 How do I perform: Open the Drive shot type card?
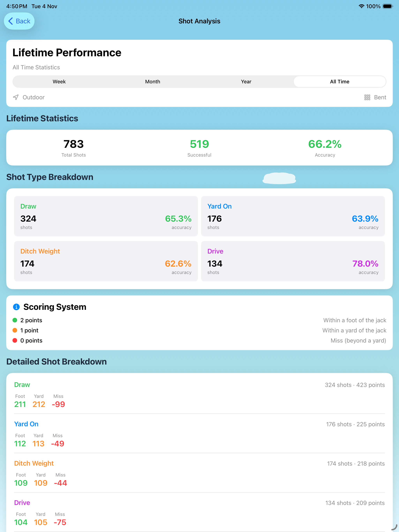(x=293, y=261)
